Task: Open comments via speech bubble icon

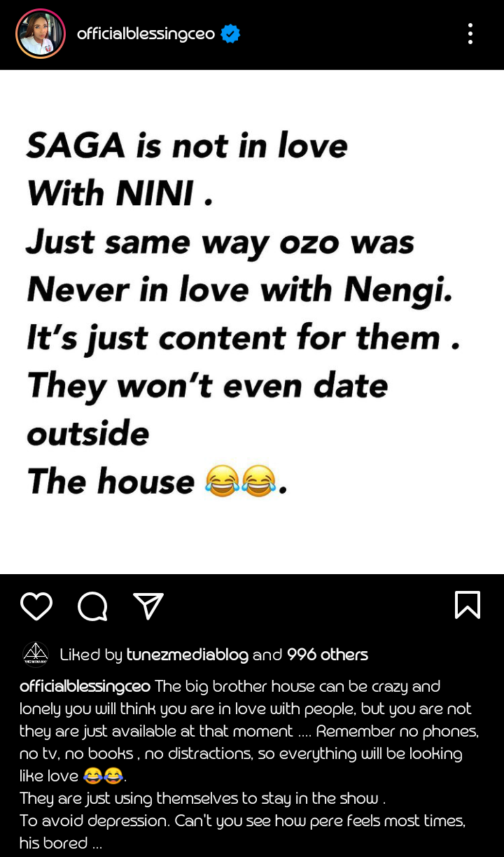Action: pos(92,606)
